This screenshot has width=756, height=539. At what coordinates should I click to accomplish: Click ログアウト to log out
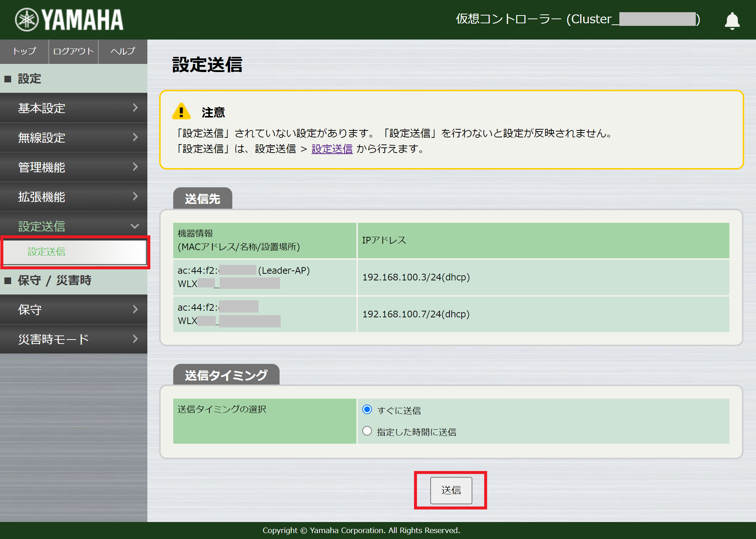point(73,52)
